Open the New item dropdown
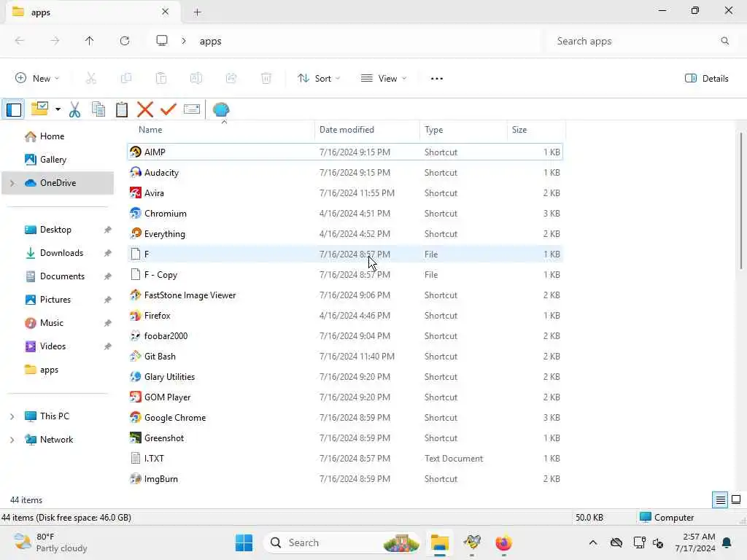The height and width of the screenshot is (560, 747). (37, 79)
